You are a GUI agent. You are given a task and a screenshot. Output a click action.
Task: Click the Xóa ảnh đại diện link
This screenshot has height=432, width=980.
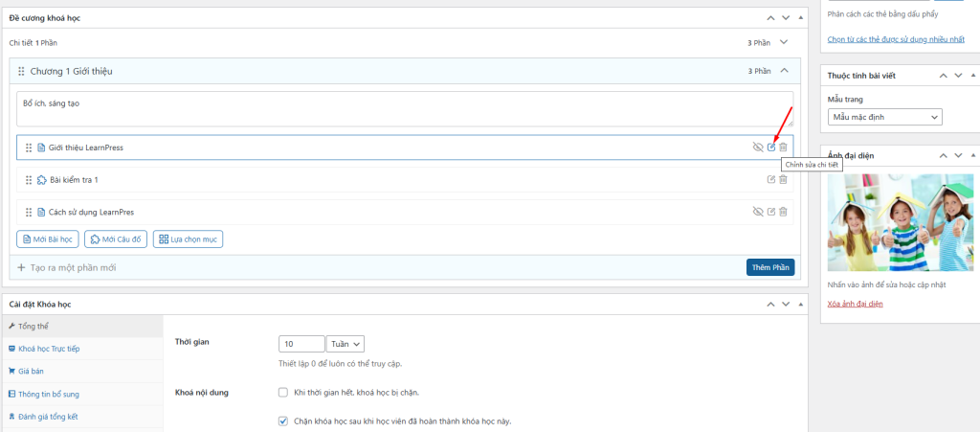(x=855, y=304)
